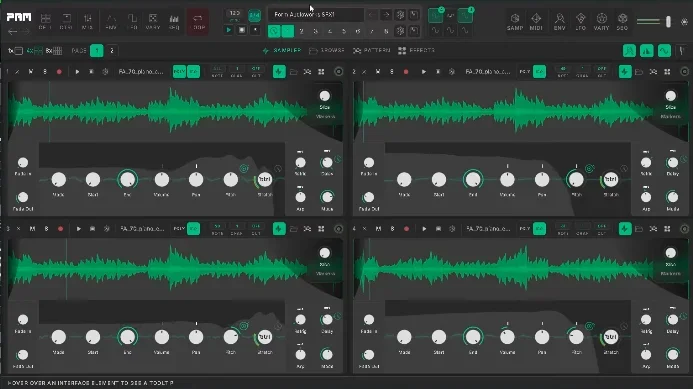The height and width of the screenshot is (389, 693).
Task: Select pattern slot 8
Action: pyautogui.click(x=386, y=31)
